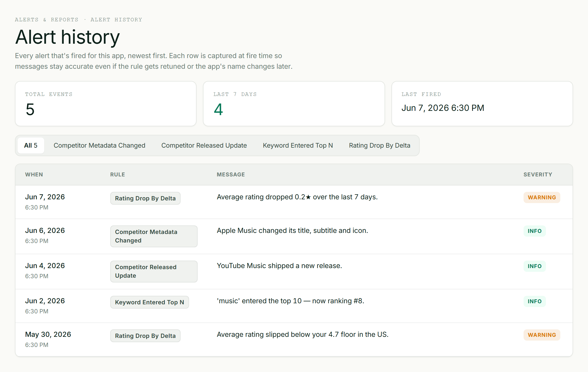Image resolution: width=588 pixels, height=372 pixels.
Task: Filter by Competitor Metadata Changed tab
Action: 99,145
